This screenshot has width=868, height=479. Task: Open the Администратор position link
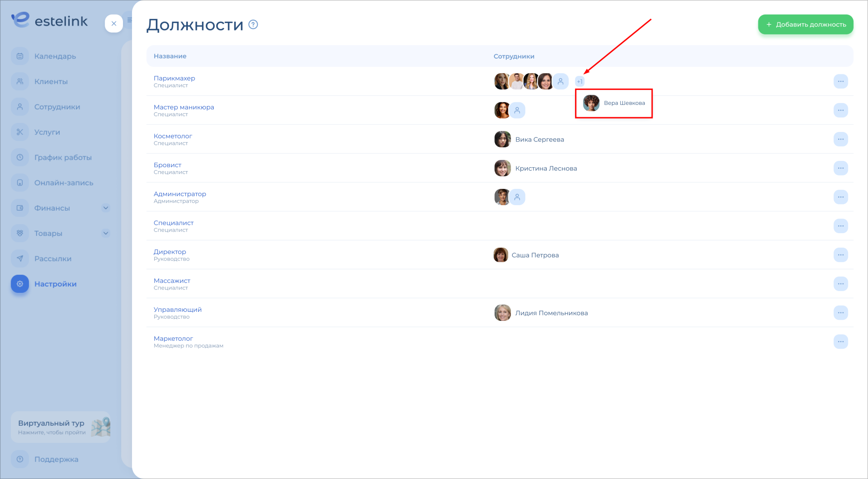(180, 194)
